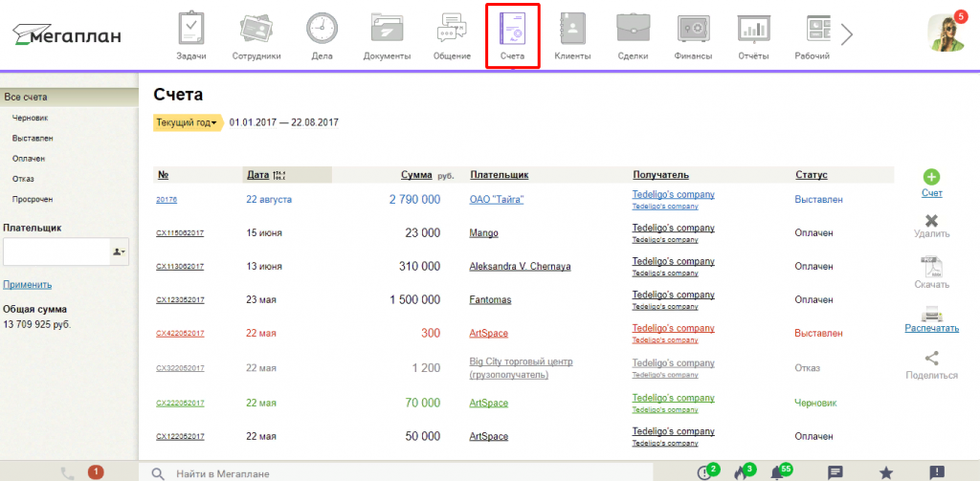The image size is (980, 481).
Task: Click the Поделиться share icon
Action: [931, 359]
